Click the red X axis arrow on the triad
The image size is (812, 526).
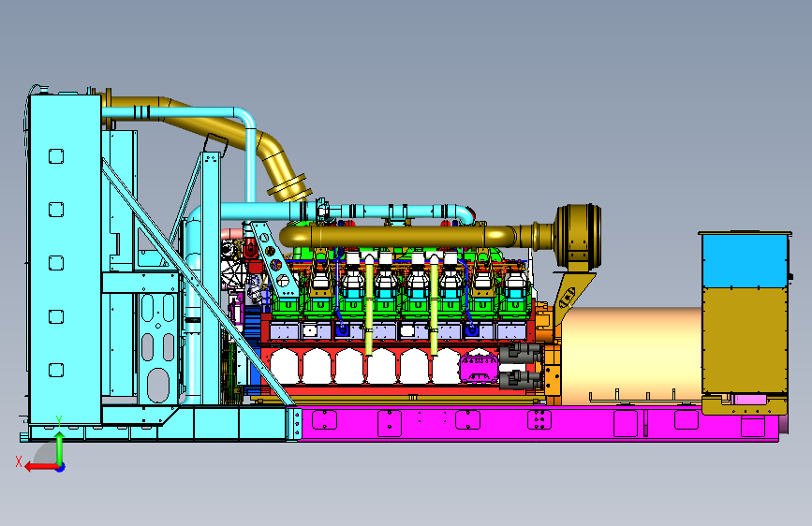tap(41, 467)
